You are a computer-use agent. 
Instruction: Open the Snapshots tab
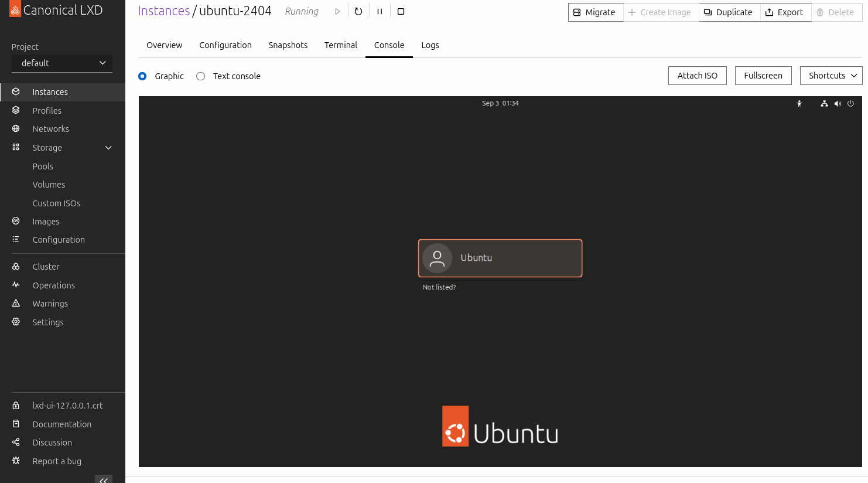point(288,45)
